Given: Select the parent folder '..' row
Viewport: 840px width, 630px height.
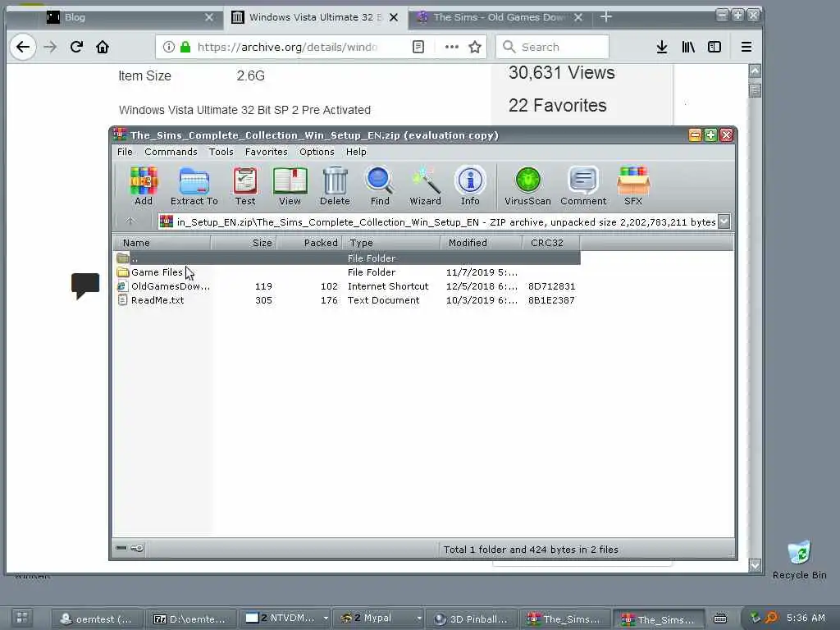Looking at the screenshot, I should point(347,258).
